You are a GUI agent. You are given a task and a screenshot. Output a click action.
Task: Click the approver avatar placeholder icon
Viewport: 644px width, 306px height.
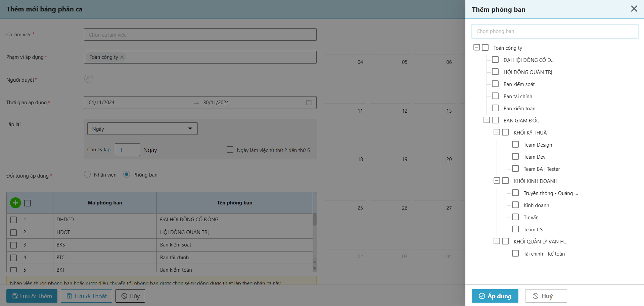pos(88,78)
